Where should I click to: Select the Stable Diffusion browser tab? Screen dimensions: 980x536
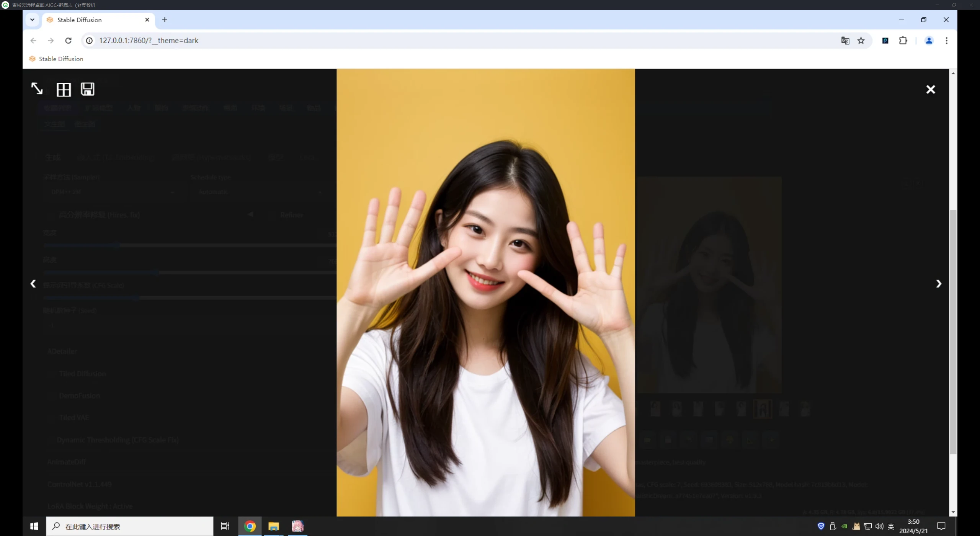click(x=98, y=20)
